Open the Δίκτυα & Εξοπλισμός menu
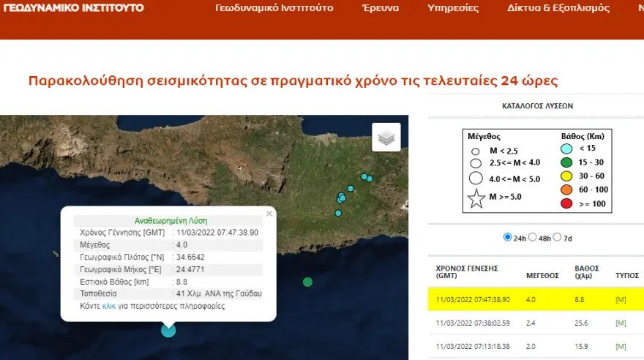 [x=558, y=9]
